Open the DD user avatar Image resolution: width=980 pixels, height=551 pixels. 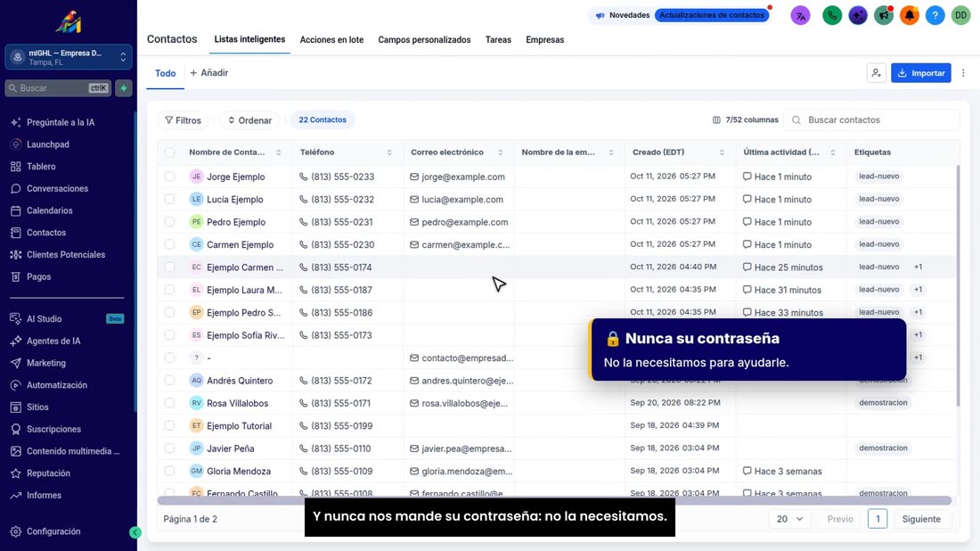[960, 16]
